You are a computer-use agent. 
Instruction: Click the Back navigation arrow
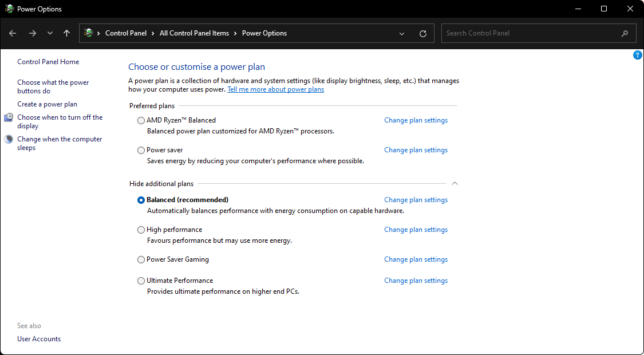(x=13, y=33)
